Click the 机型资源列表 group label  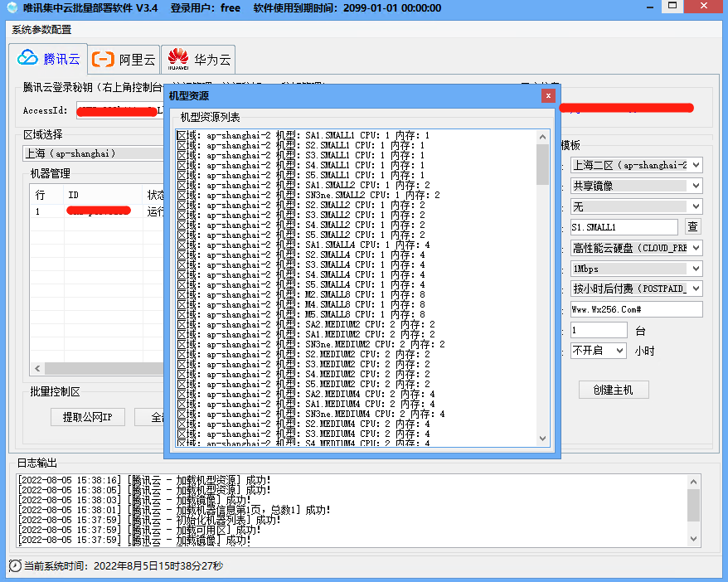[210, 117]
